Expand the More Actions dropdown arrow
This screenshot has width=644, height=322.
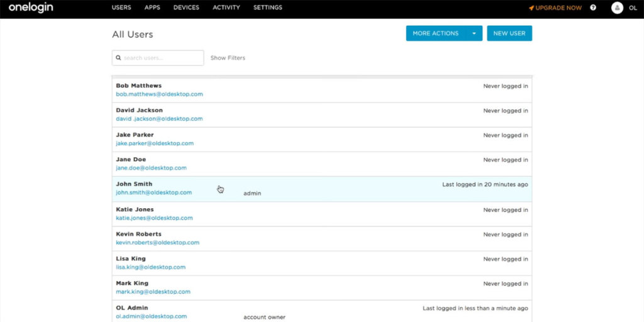474,33
